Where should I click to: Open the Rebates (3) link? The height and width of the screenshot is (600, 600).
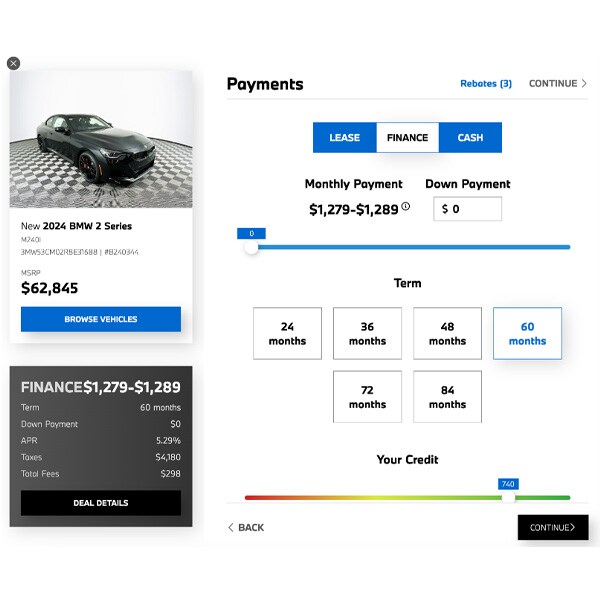(x=486, y=83)
